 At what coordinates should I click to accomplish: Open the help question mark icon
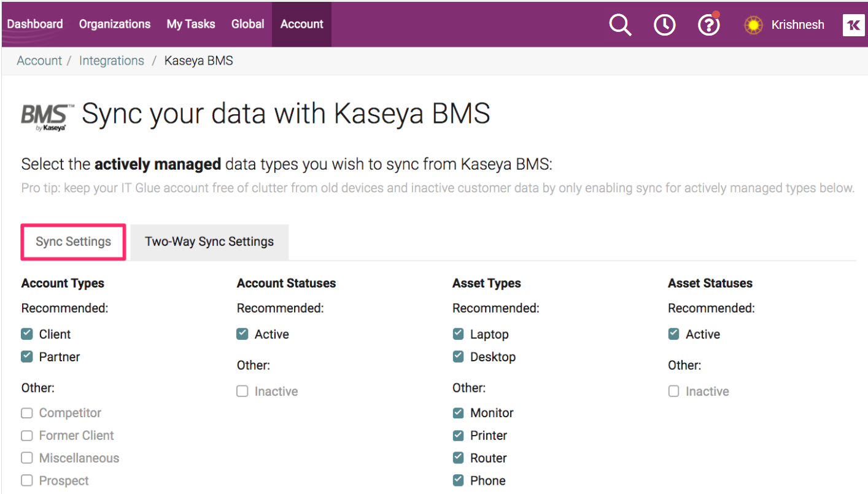click(709, 25)
